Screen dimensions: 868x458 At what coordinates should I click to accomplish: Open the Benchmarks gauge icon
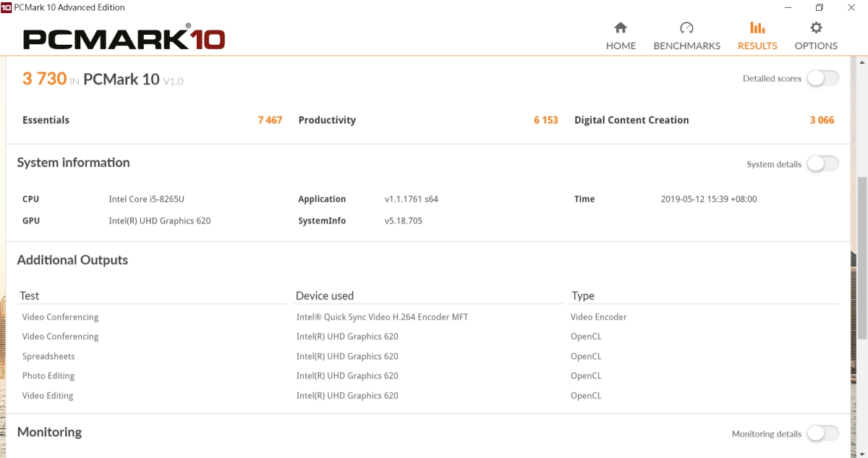(686, 28)
